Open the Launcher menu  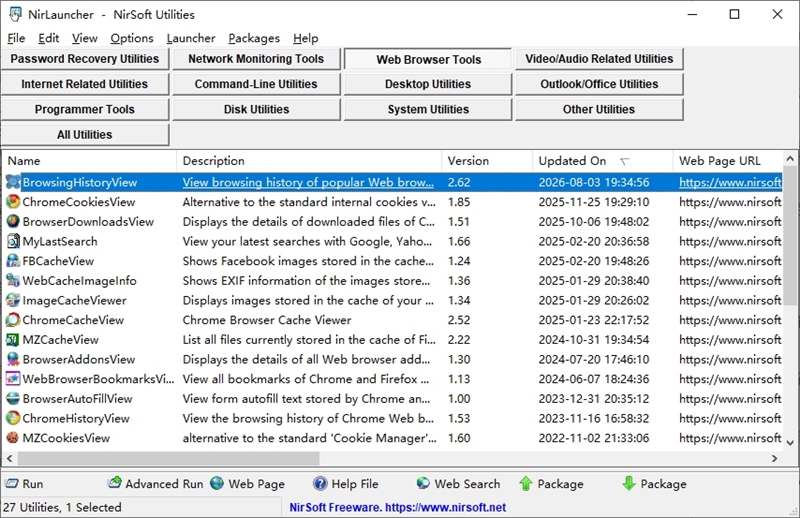[191, 38]
